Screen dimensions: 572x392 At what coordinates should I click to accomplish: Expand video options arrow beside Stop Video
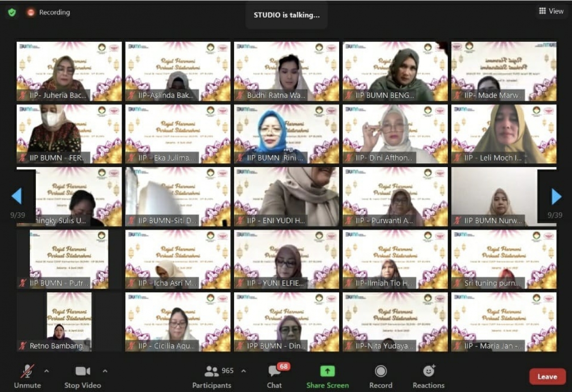(x=105, y=371)
